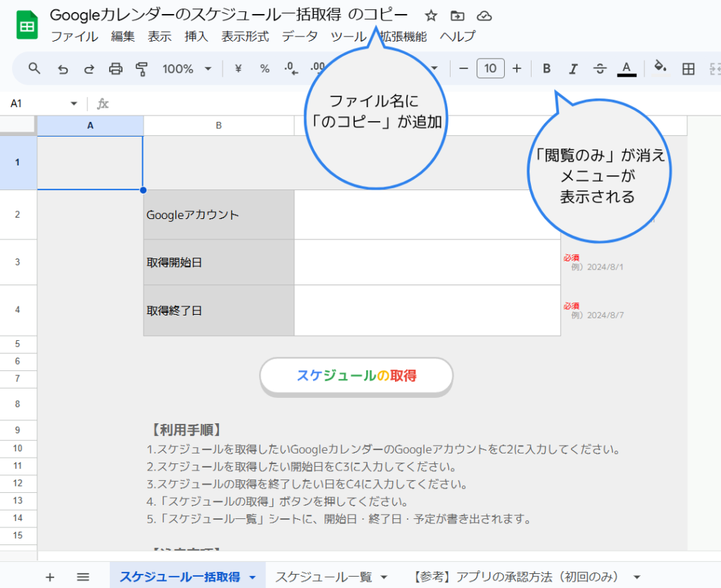This screenshot has height=588, width=721.
Task: Decrease decimal places
Action: (291, 69)
